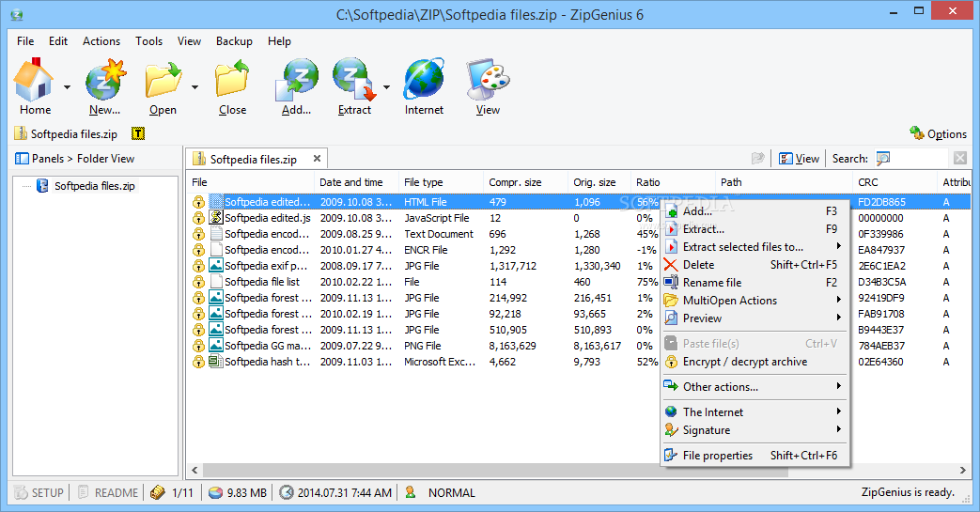This screenshot has height=512, width=980.
Task: Click the Excel icon of Softpedia hash row
Action: (x=215, y=362)
